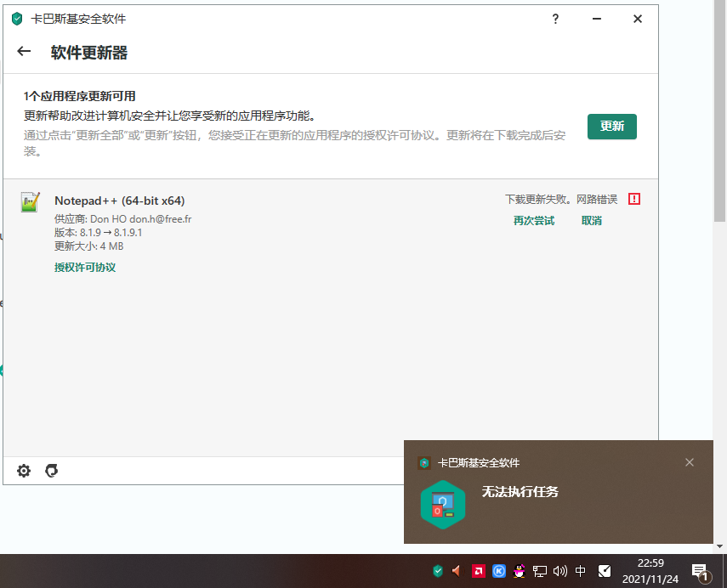This screenshot has width=727, height=588.
Task: Click the red download error warning icon
Action: [x=634, y=199]
